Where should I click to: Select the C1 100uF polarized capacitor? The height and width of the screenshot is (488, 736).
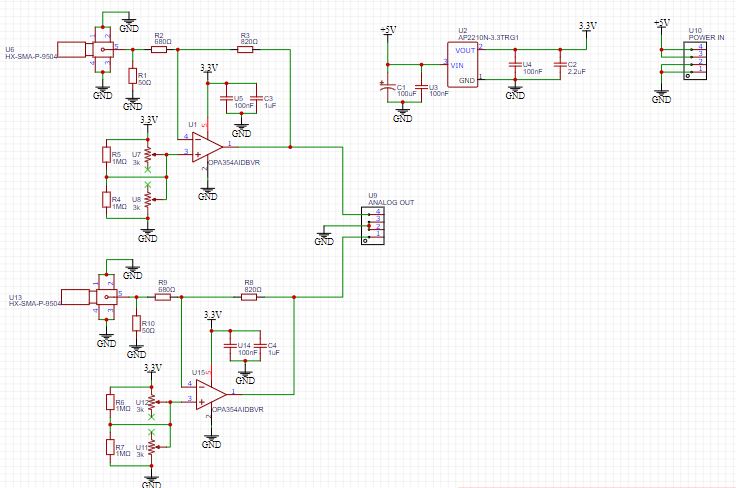388,88
